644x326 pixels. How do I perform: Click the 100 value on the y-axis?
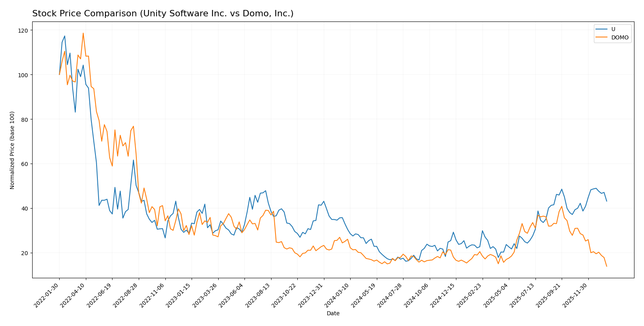(x=23, y=75)
